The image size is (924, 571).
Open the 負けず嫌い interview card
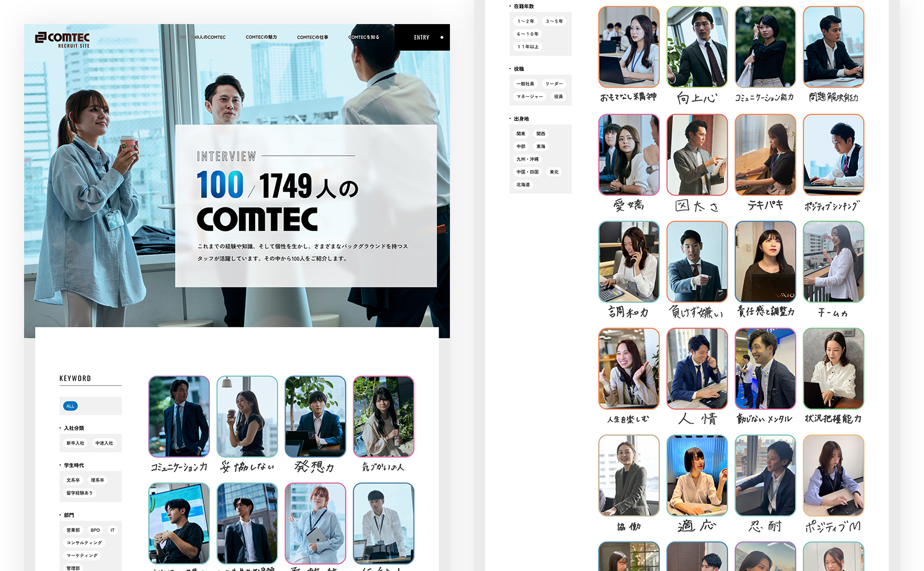(697, 261)
